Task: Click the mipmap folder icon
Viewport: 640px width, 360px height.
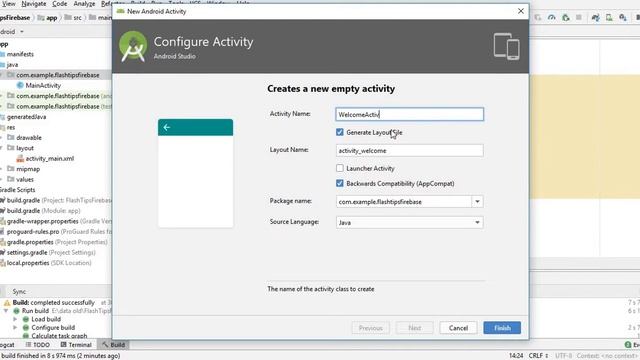Action: [11, 169]
